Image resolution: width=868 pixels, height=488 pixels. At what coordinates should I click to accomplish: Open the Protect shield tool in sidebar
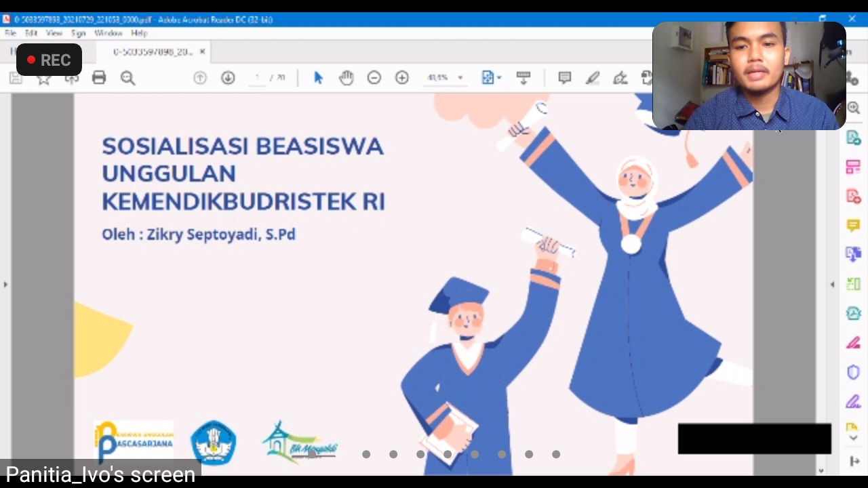point(853,372)
